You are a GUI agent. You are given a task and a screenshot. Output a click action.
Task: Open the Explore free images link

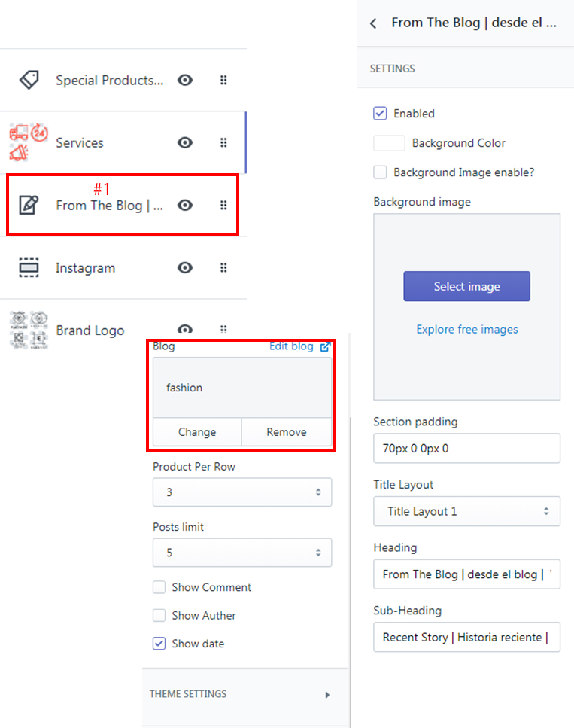pos(466,329)
